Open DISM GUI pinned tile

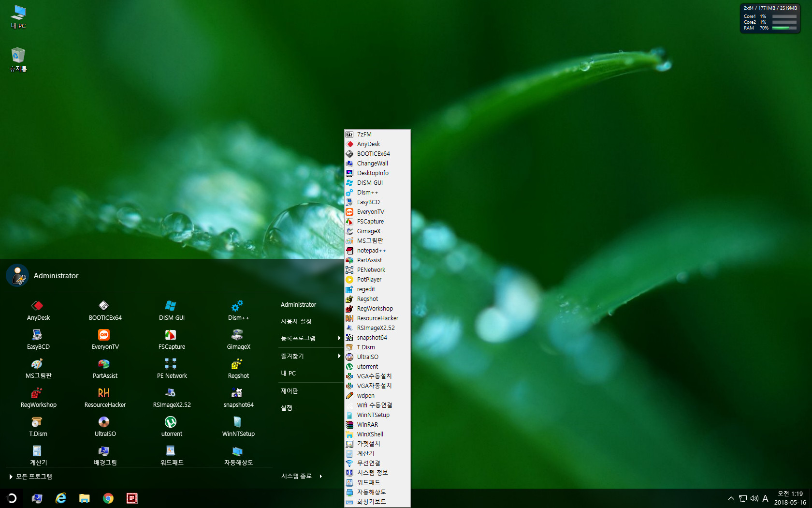pos(172,311)
